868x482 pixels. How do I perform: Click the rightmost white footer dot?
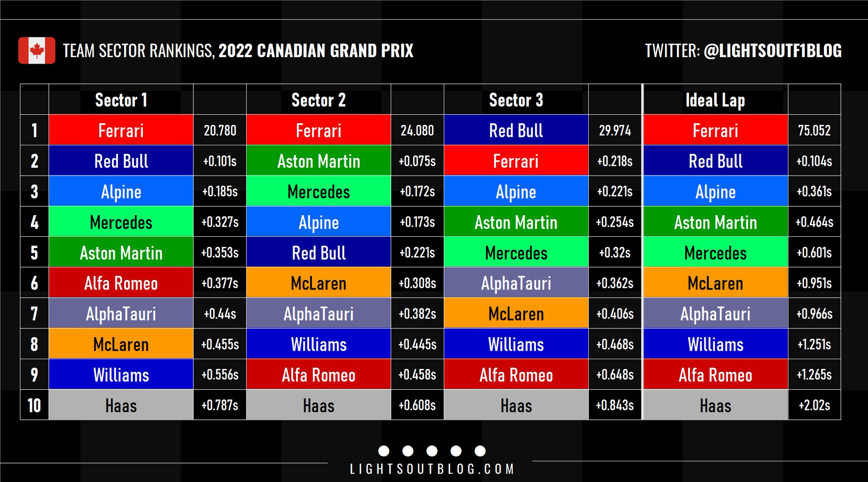point(480,451)
